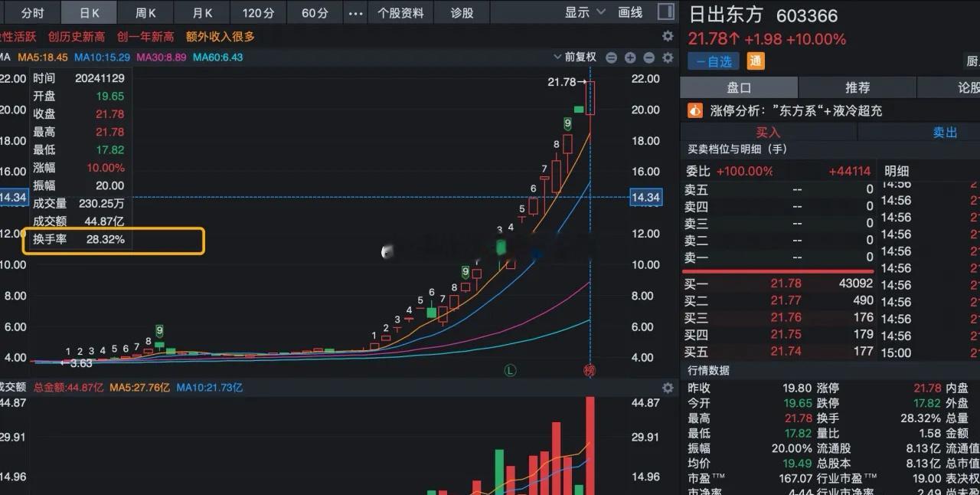
Task: Select the 月K tab
Action: tap(203, 13)
